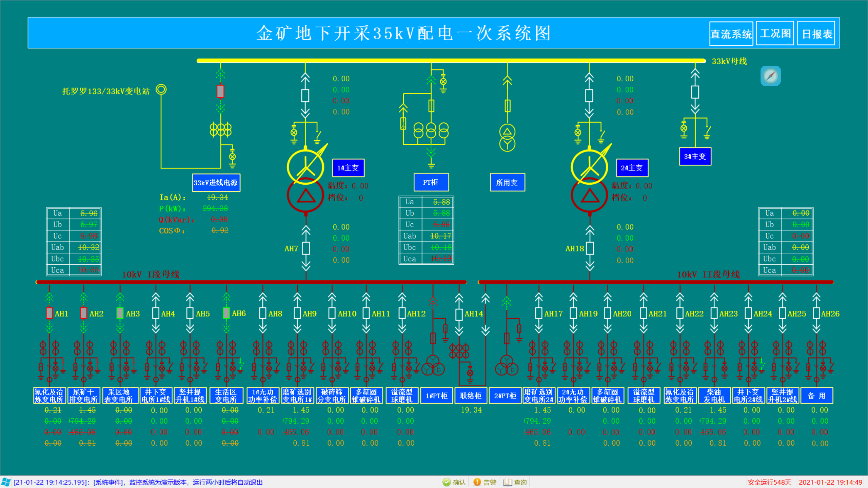Screen dimensions: 868x488
Task: Click the Windows Start icon in taskbar
Action: pos(5,482)
